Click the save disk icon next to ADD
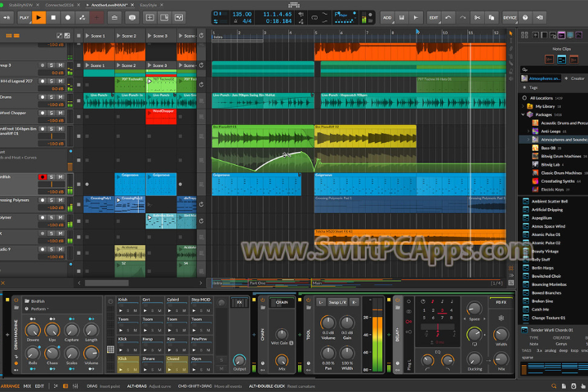This screenshot has width=588, height=392. [x=402, y=18]
